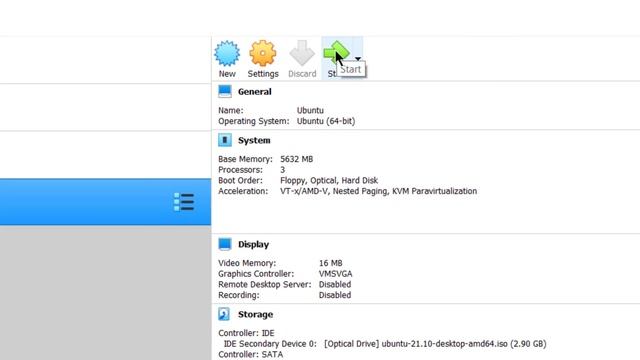This screenshot has height=360, width=640.
Task: Click the grayed Discard arrow icon
Action: 302,53
